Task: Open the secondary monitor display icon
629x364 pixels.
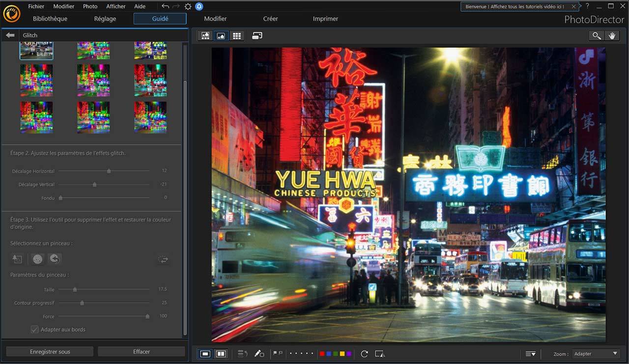Action: tap(257, 35)
